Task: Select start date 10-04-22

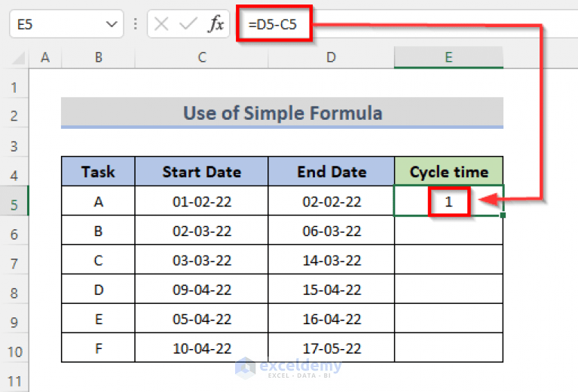Action: click(202, 348)
